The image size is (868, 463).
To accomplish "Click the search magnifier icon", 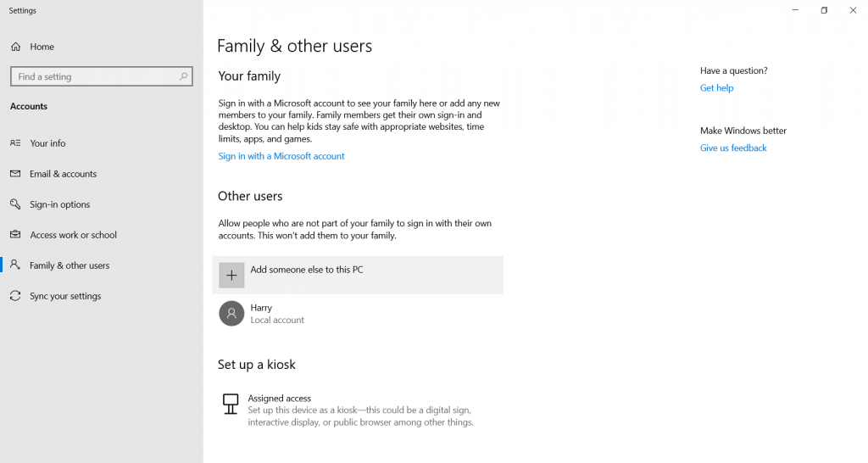I will click(183, 76).
